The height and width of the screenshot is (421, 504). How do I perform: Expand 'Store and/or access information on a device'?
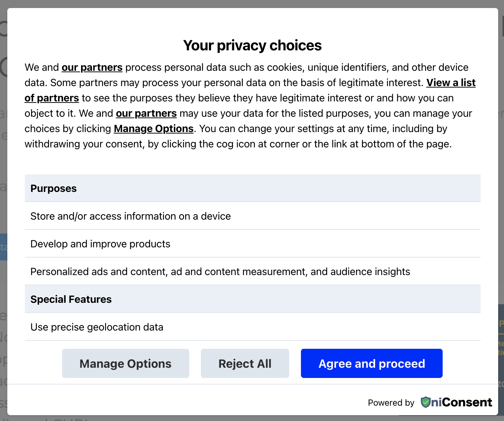coord(130,216)
